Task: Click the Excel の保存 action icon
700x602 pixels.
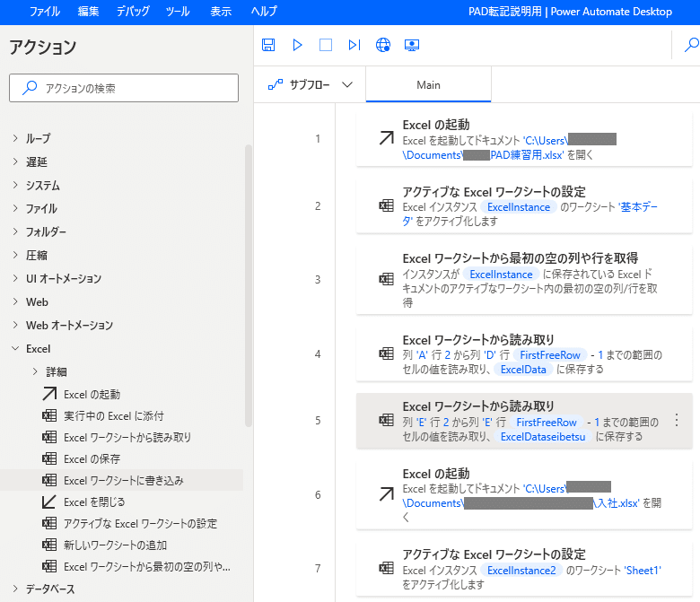Action: pyautogui.click(x=49, y=458)
